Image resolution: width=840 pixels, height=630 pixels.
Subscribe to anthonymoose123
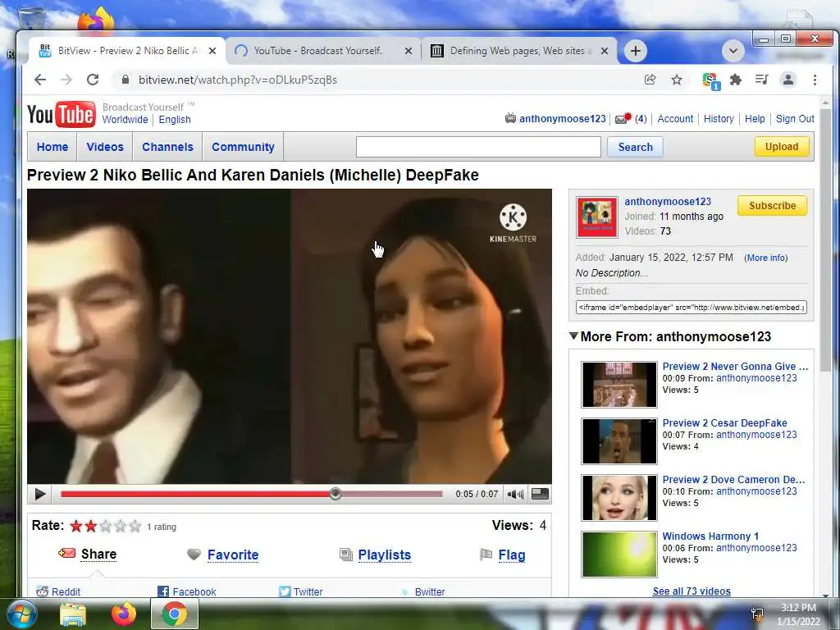pos(772,206)
